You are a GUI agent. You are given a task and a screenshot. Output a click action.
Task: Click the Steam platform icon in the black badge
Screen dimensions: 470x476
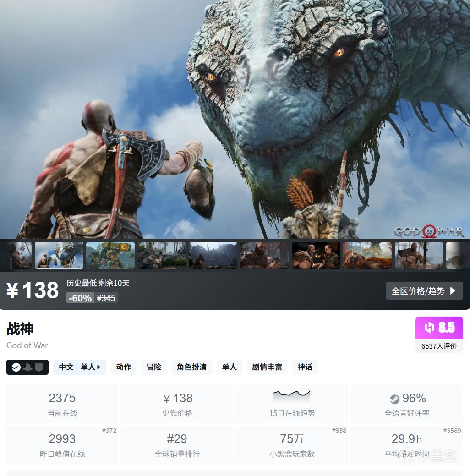click(x=16, y=367)
